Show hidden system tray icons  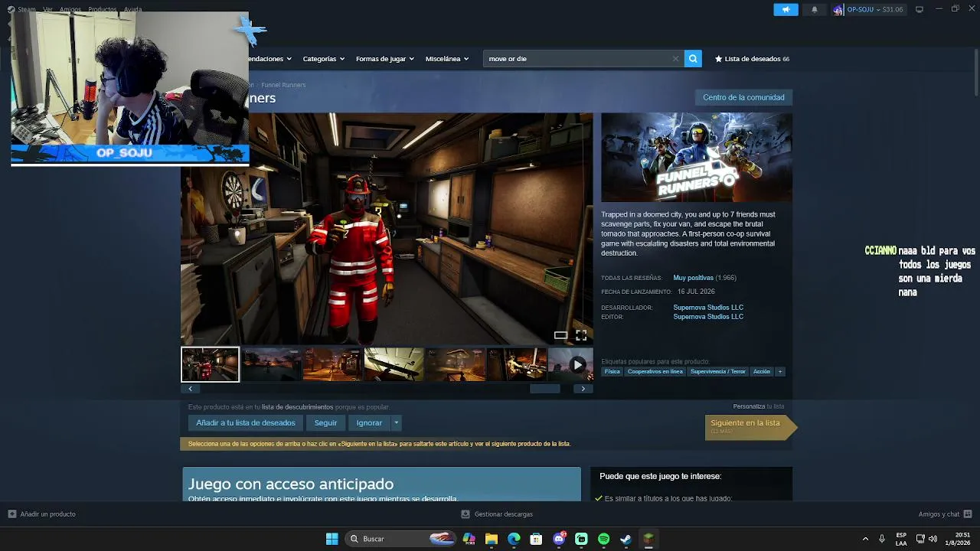(865, 539)
